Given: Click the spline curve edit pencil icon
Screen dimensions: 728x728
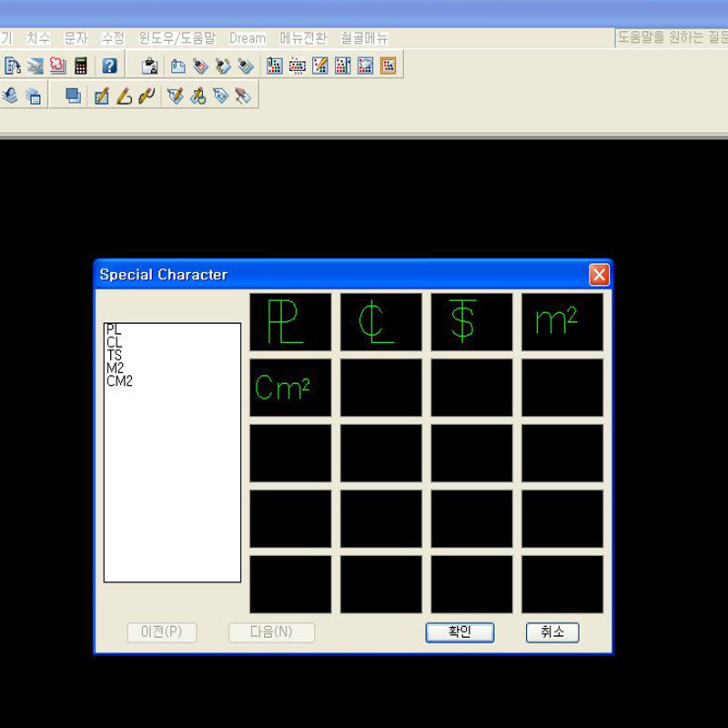Looking at the screenshot, I should 147,96.
